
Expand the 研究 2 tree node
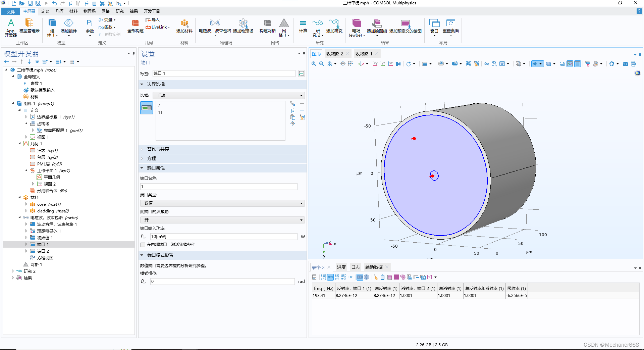point(13,271)
